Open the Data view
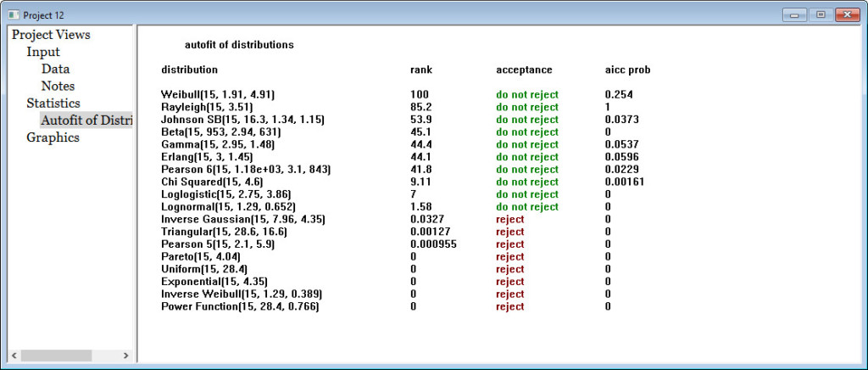This screenshot has height=370, width=868. click(55, 70)
